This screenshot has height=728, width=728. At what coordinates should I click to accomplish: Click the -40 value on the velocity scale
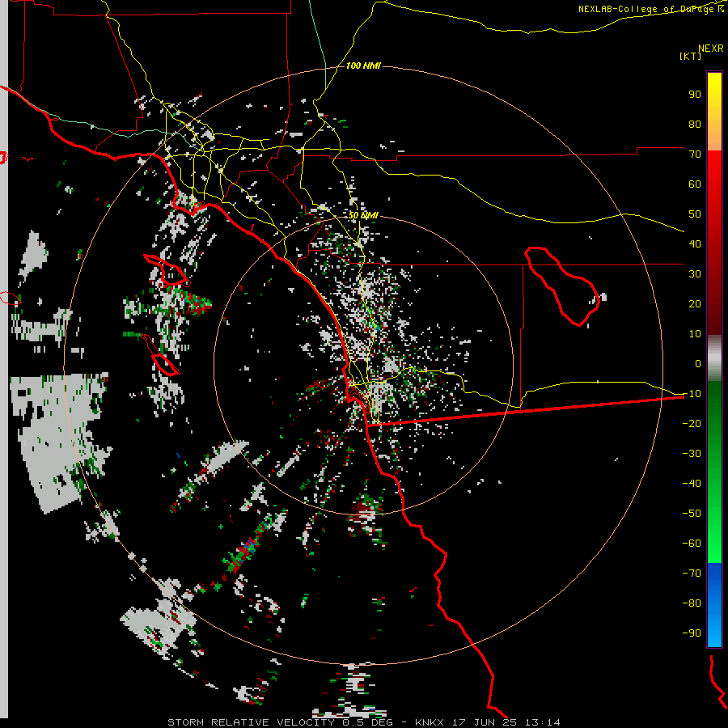click(x=692, y=484)
